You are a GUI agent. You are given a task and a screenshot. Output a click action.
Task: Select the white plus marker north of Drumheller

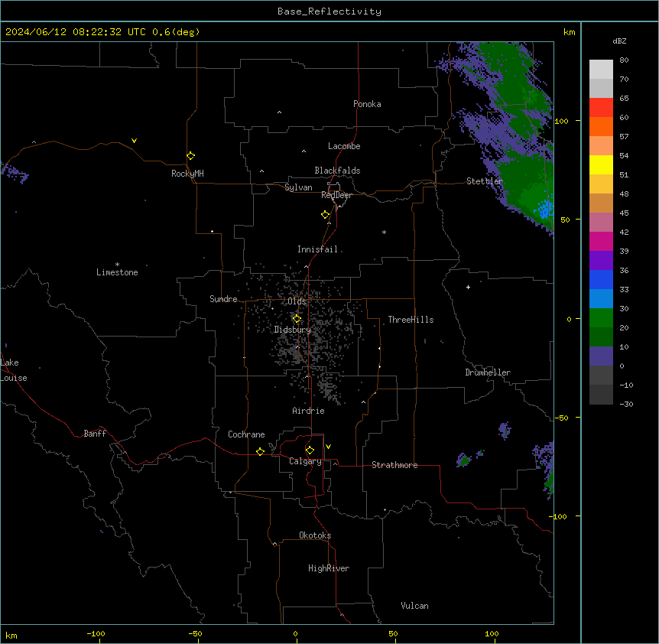(x=468, y=287)
